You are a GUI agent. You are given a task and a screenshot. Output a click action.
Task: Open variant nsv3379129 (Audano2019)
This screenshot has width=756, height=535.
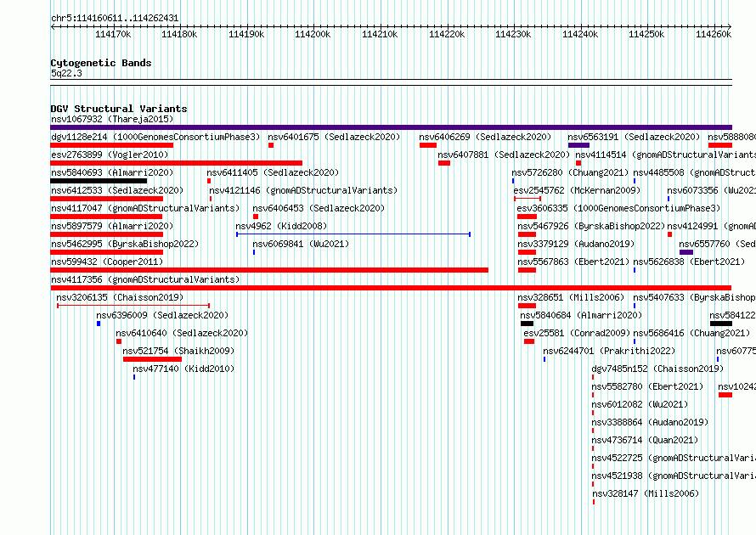(x=576, y=244)
